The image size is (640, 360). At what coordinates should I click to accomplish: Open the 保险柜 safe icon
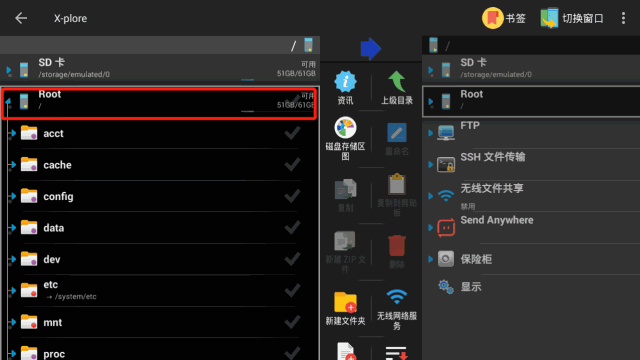tap(446, 259)
